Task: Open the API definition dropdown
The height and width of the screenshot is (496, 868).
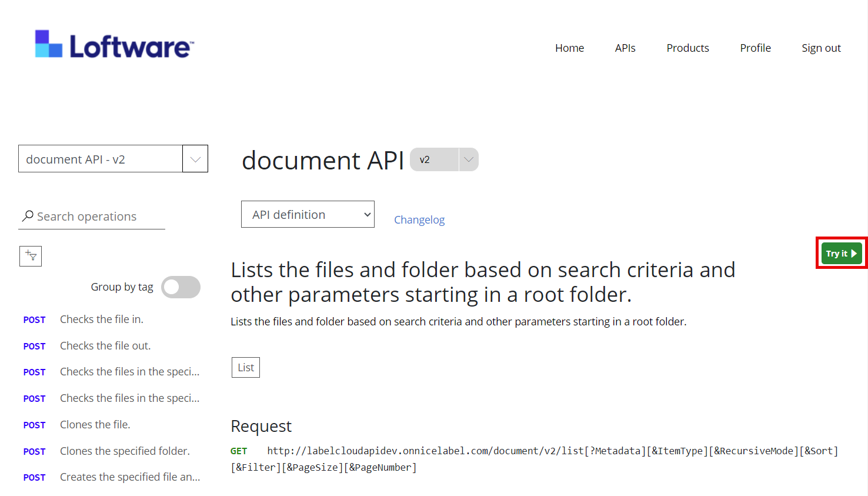Action: [308, 215]
